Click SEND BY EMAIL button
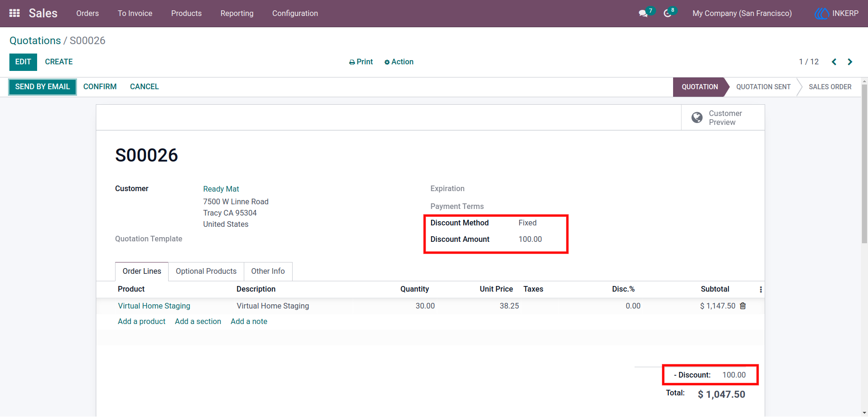 [x=42, y=87]
